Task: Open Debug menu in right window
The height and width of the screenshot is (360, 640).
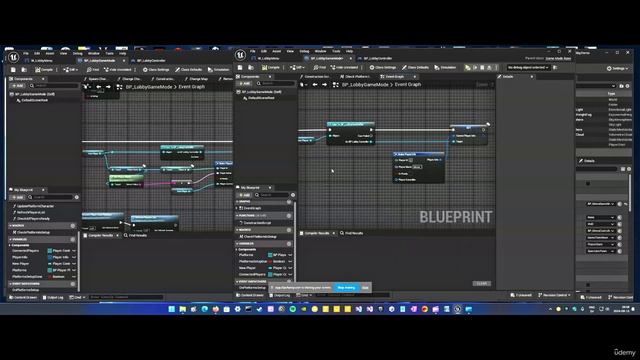Action: click(304, 51)
